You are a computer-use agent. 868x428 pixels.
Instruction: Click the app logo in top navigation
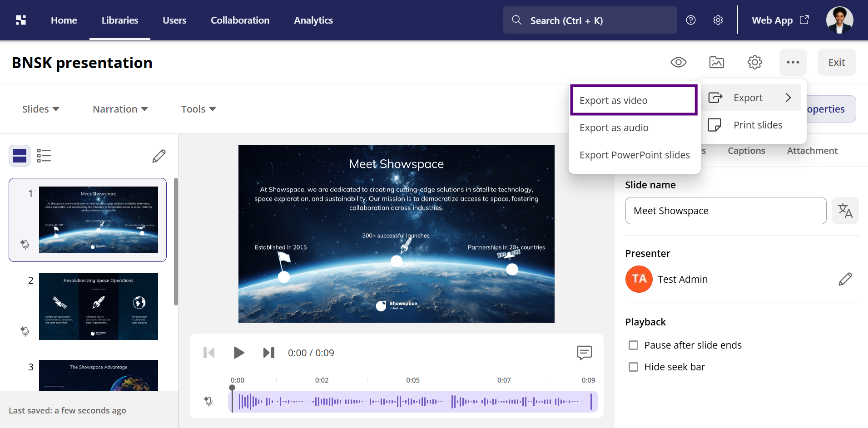point(21,20)
